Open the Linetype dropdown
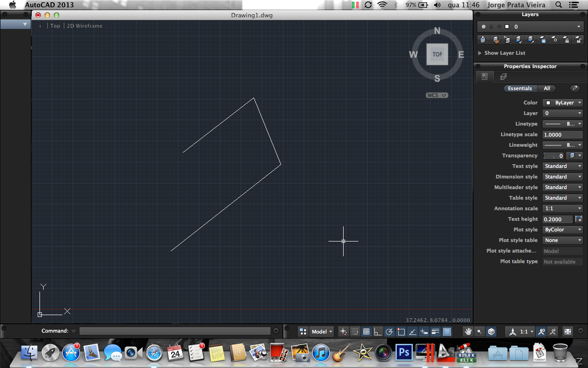The height and width of the screenshot is (368, 588). tap(563, 124)
